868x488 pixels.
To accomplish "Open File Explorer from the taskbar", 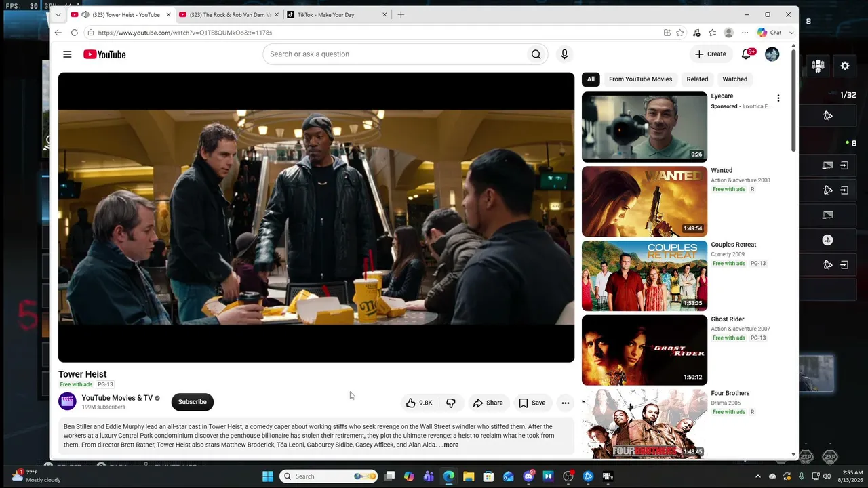I will tap(469, 476).
